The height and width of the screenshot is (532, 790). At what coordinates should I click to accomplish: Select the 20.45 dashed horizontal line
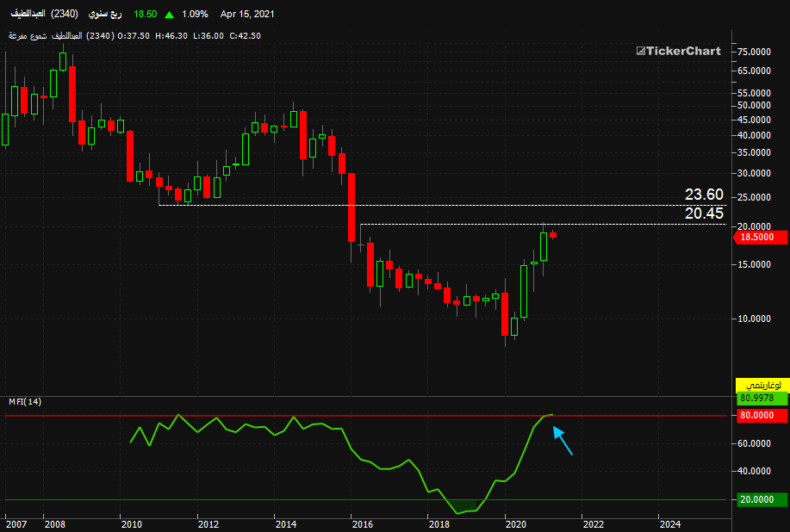point(543,224)
